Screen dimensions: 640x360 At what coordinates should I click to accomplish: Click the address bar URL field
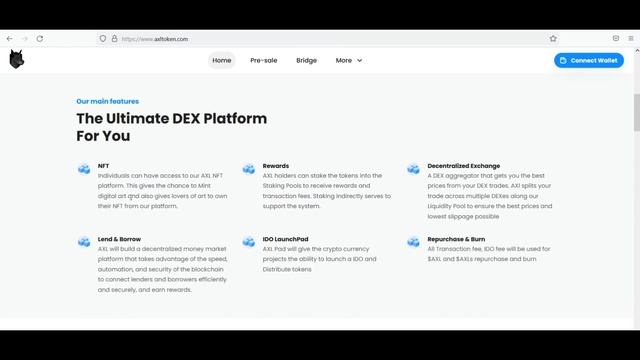click(x=327, y=39)
